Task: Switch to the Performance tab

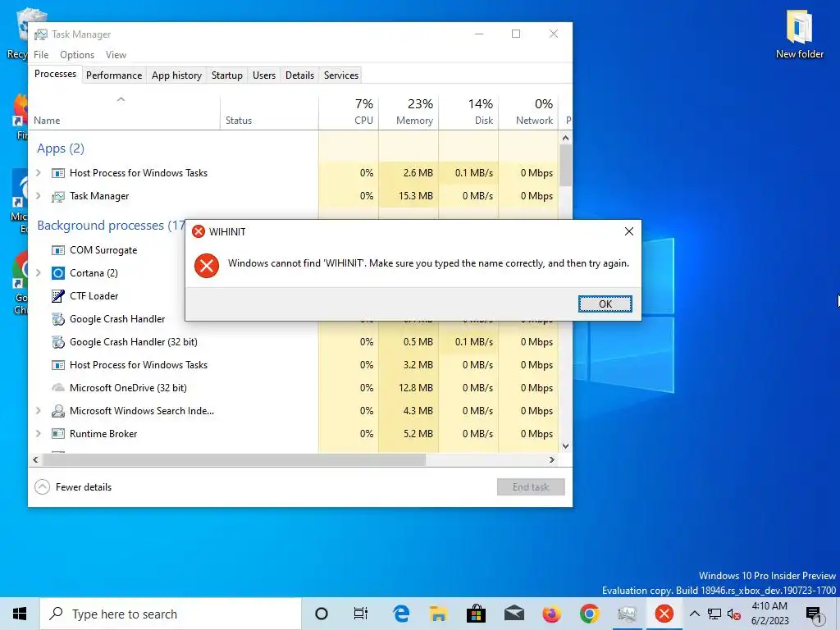Action: tap(114, 75)
